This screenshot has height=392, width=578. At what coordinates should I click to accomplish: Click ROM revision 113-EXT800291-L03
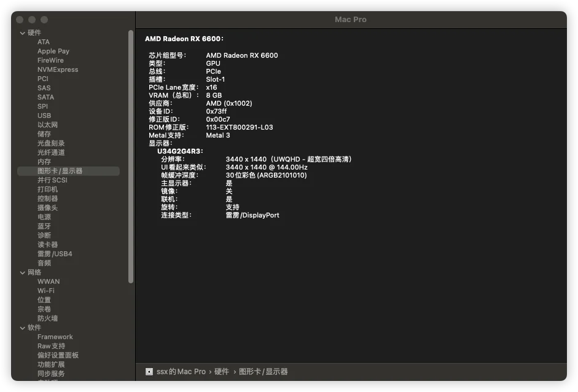[x=240, y=127]
